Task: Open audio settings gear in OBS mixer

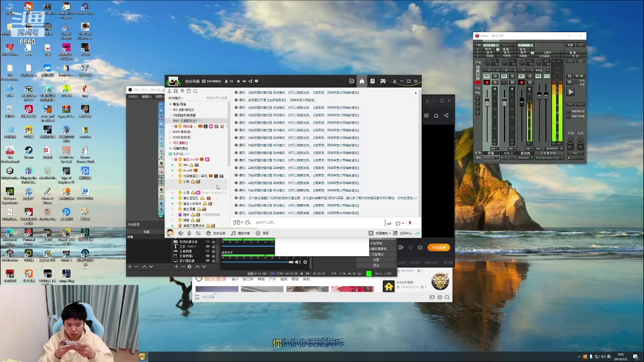Action: pyautogui.click(x=305, y=262)
